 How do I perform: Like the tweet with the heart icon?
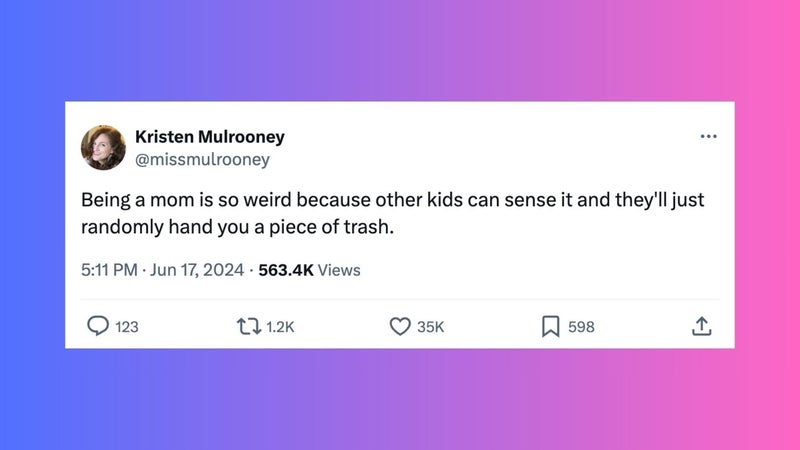tap(400, 327)
